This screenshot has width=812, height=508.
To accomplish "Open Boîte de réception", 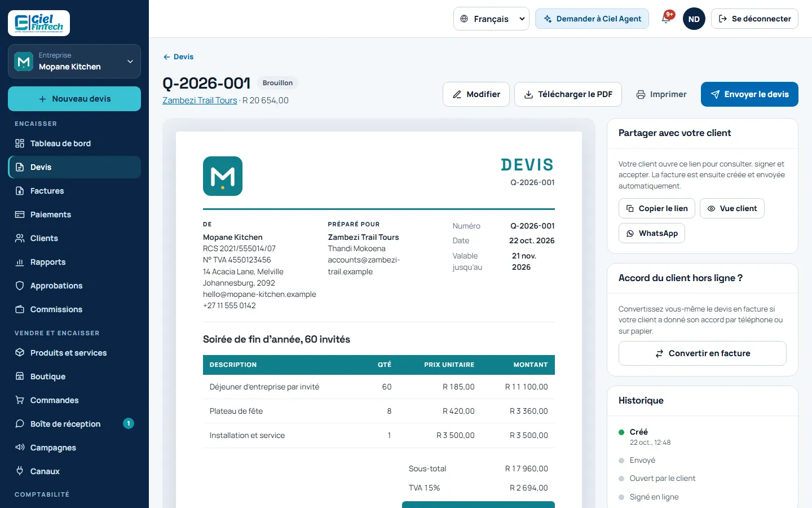I will [x=74, y=424].
